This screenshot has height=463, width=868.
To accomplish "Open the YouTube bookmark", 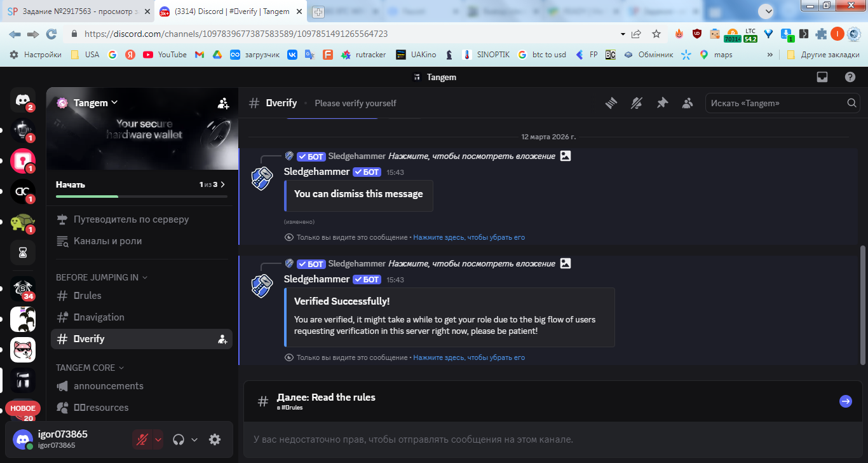I will (165, 55).
